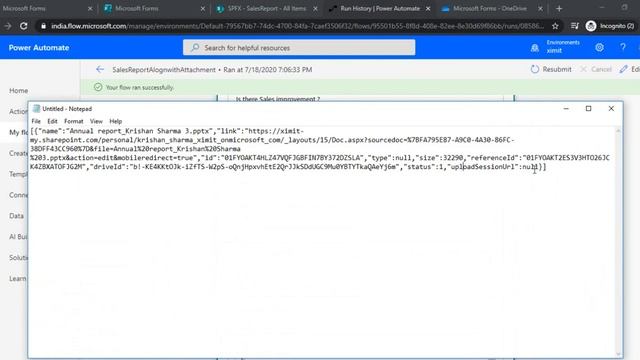This screenshot has width=640, height=360.
Task: Search for helpful resources field
Action: tap(299, 48)
